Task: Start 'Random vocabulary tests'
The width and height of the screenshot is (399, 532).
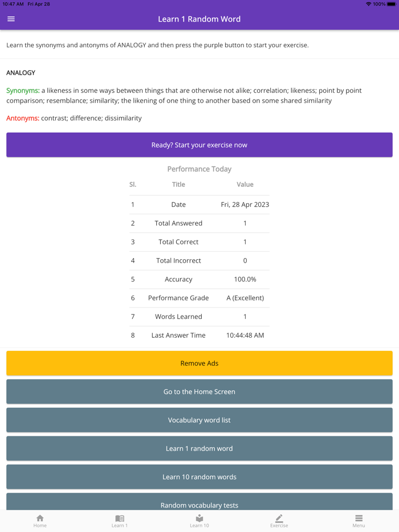Action: coord(199,504)
